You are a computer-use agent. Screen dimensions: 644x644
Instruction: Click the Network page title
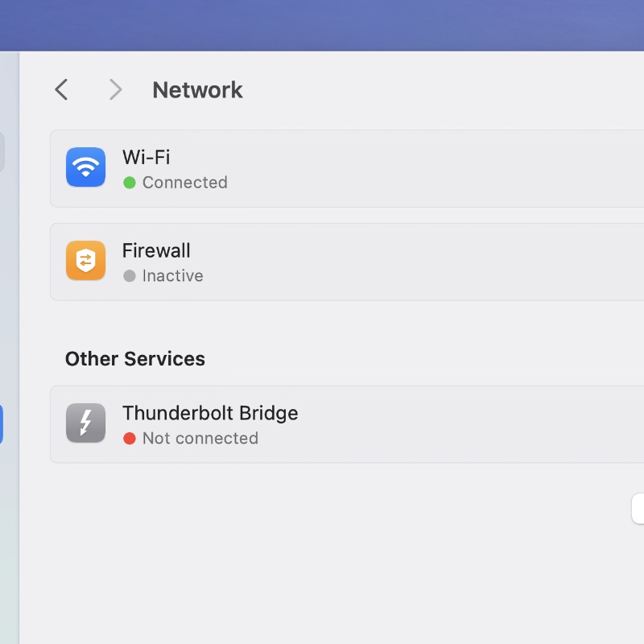point(197,90)
